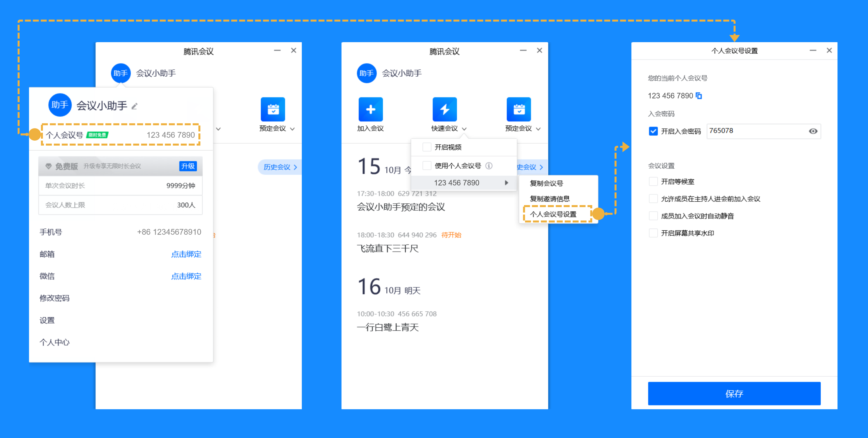Click 点击绑定 link for 邮箱
This screenshot has width=868, height=438.
(186, 254)
